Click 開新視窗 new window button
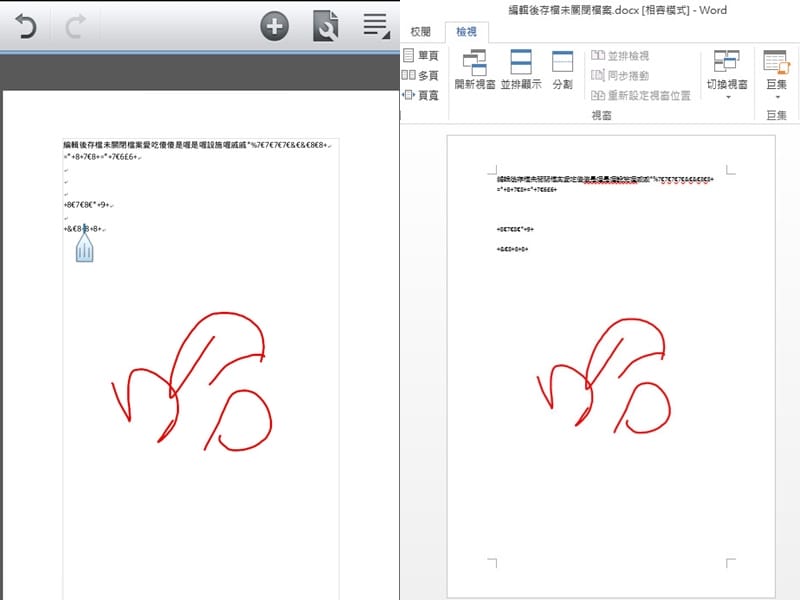Viewport: 800px width, 600px height. pos(475,69)
